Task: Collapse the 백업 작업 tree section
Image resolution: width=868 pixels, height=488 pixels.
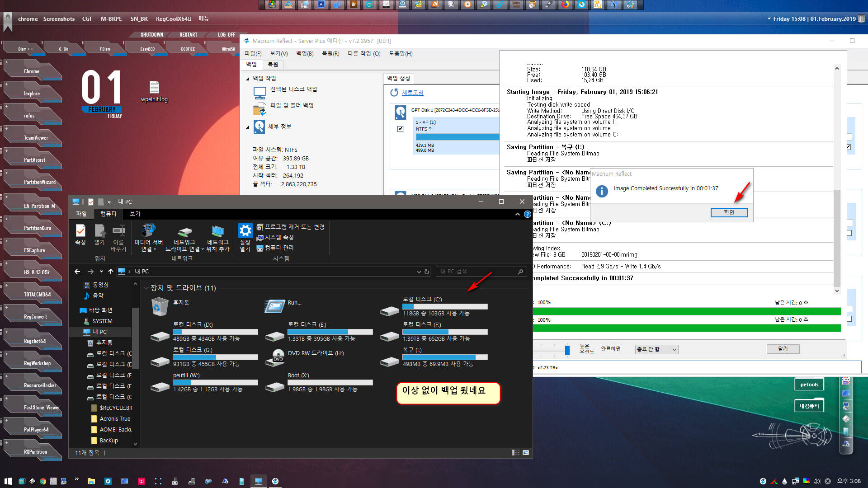Action: point(248,79)
